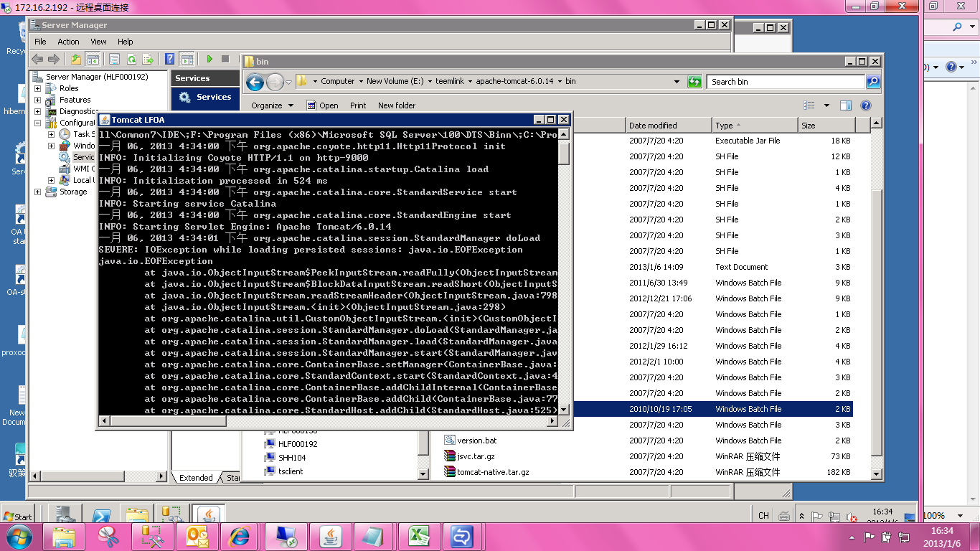Open the Action menu in Server Manager
The height and width of the screenshot is (551, 980).
[68, 42]
